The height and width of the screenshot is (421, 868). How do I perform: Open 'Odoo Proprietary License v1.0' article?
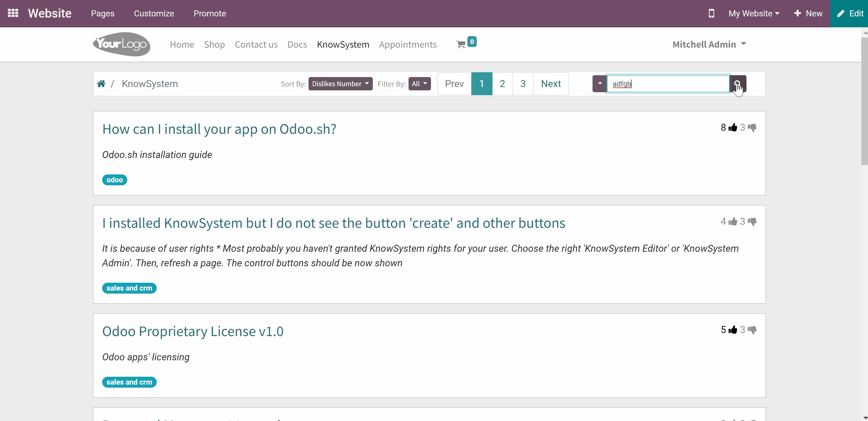click(x=193, y=331)
